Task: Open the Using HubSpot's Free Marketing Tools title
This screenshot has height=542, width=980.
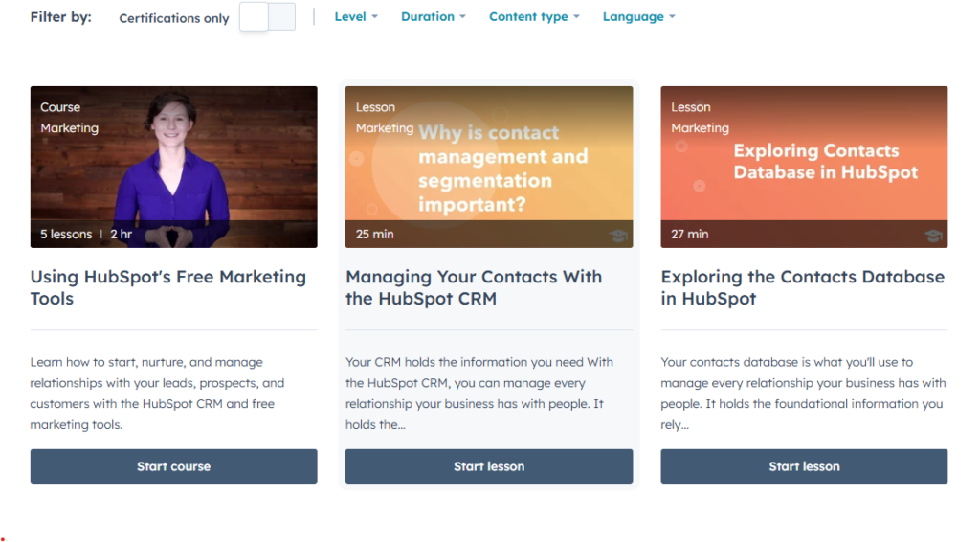Action: tap(168, 287)
